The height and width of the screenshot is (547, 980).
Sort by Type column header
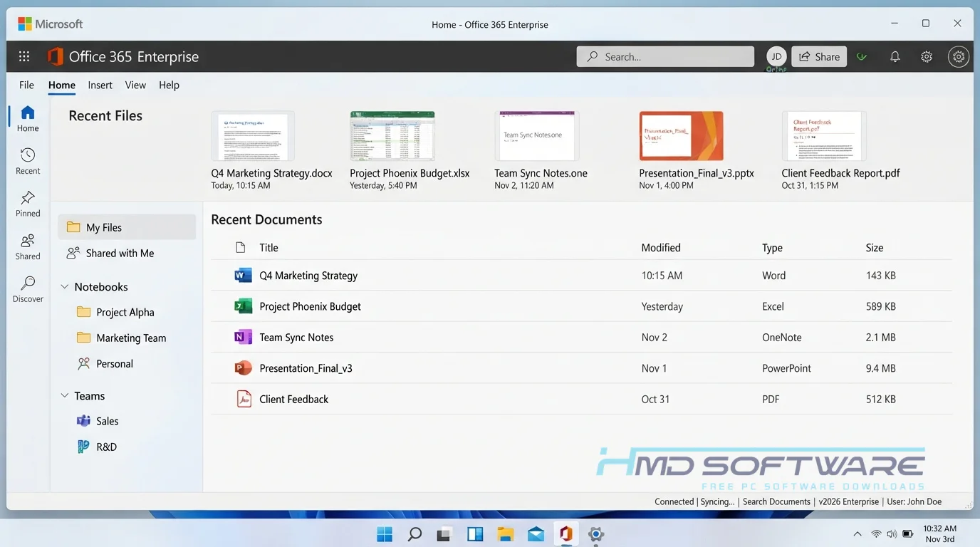click(x=772, y=248)
